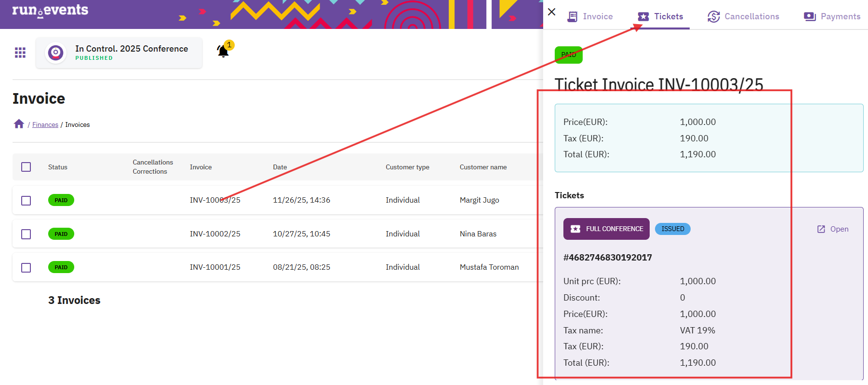Click the run.events logo

pyautogui.click(x=50, y=11)
